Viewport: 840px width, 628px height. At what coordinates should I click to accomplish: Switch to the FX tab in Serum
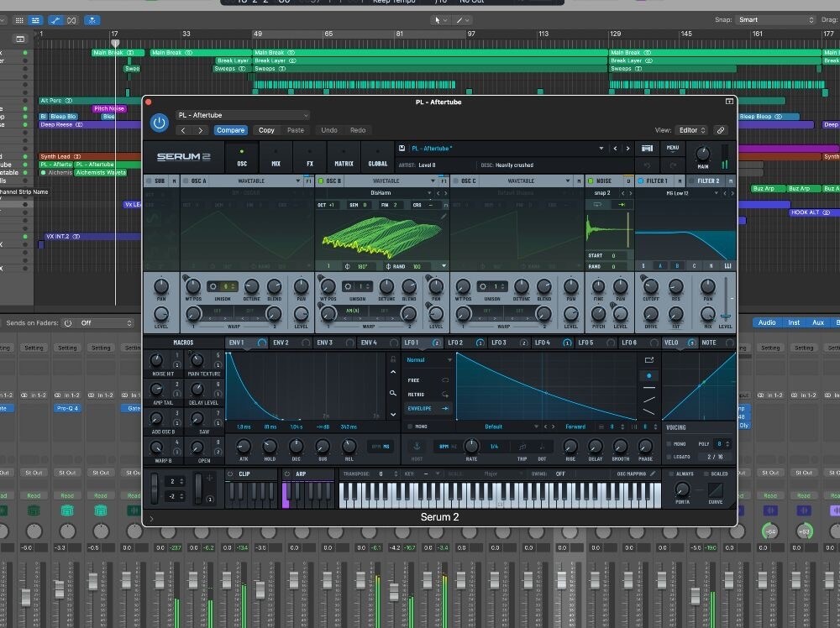point(310,157)
